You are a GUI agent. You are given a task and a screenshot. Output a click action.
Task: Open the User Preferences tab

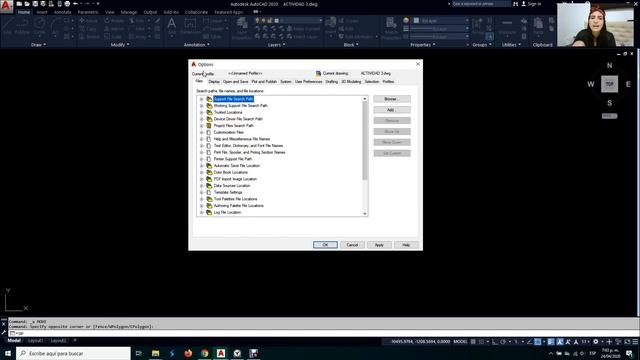point(309,82)
